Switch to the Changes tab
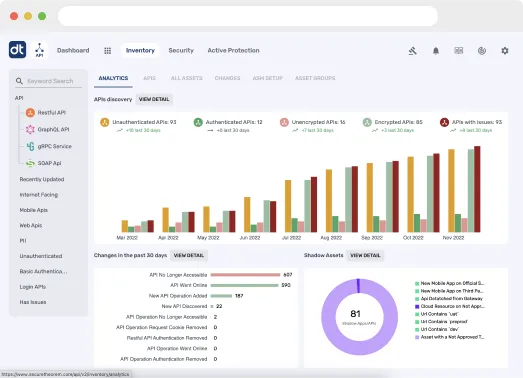 (227, 78)
